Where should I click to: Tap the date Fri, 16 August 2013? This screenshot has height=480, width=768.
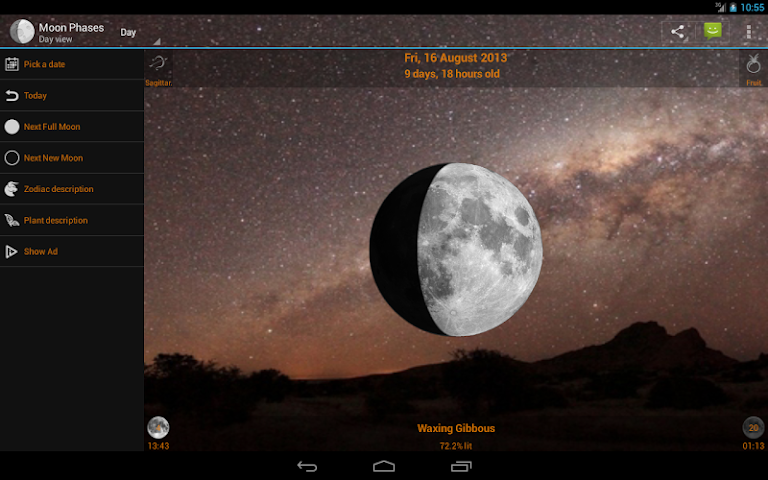456,58
